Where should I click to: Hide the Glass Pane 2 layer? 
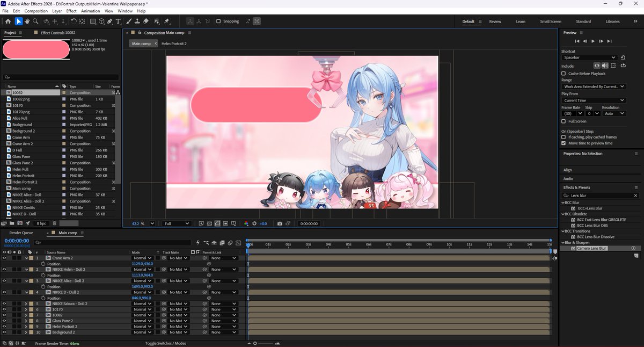pyautogui.click(x=4, y=321)
